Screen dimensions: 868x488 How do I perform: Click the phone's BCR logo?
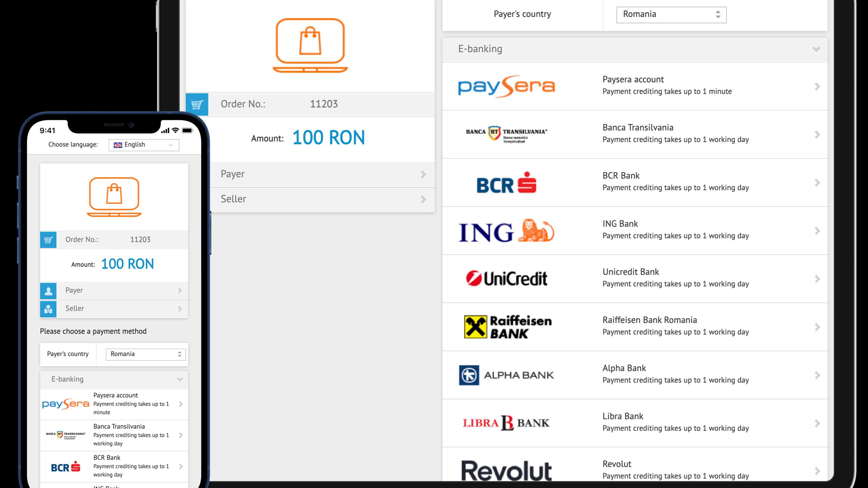[66, 466]
